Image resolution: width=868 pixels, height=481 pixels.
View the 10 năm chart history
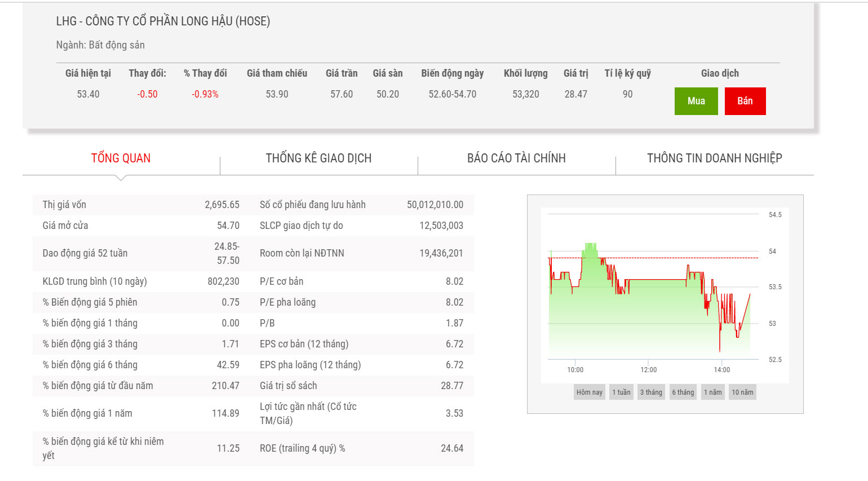tap(742, 392)
